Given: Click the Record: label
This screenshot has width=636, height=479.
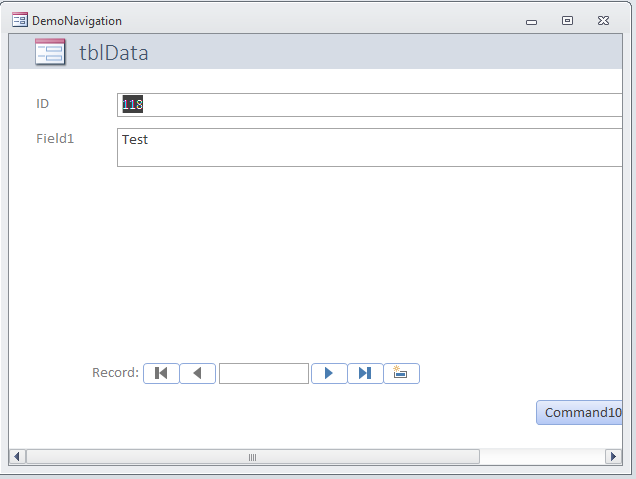Looking at the screenshot, I should (x=115, y=373).
